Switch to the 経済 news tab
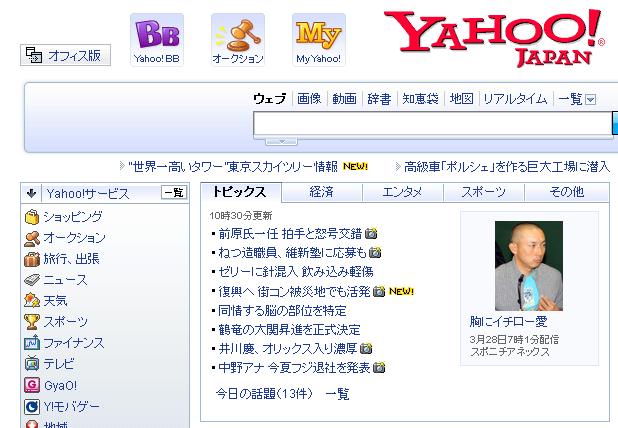Viewport: 618px width, 428px height. [322, 192]
